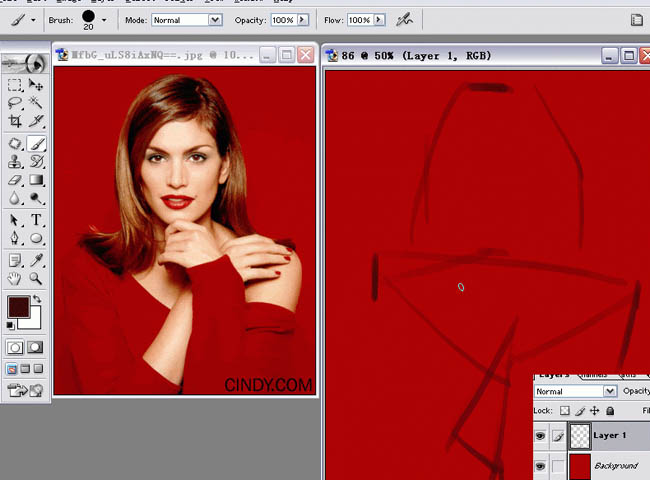Select the Clone Stamp tool

[x=15, y=162]
